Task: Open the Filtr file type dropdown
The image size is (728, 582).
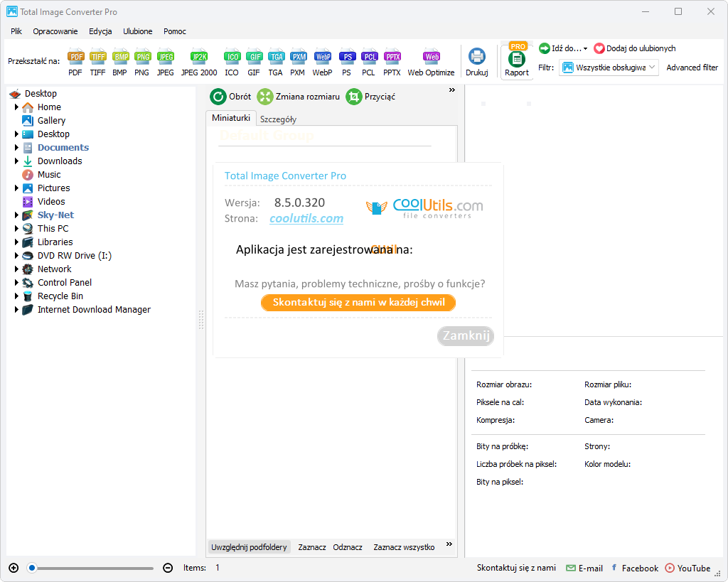Action: click(609, 68)
